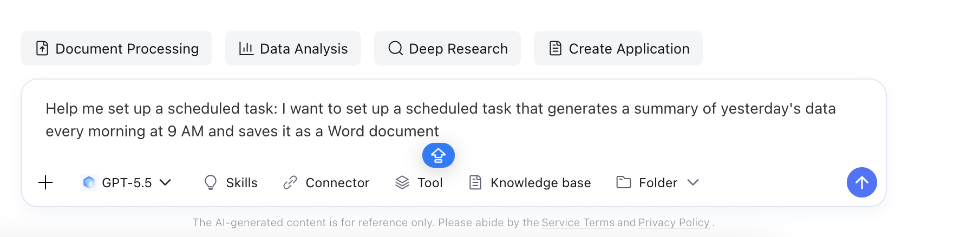Open the Connector options
The height and width of the screenshot is (237, 980).
[326, 183]
